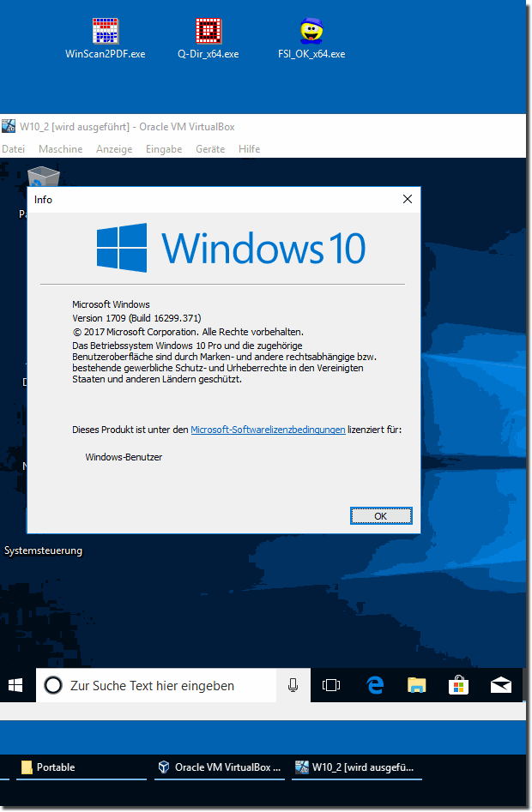Click the VirtualBox window title icon
This screenshot has width=532, height=812.
9,126
